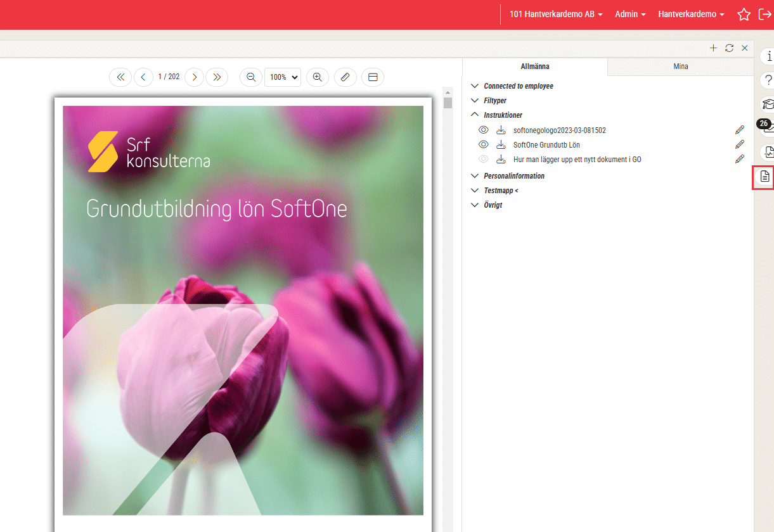Log out using the exit icon

[764, 15]
